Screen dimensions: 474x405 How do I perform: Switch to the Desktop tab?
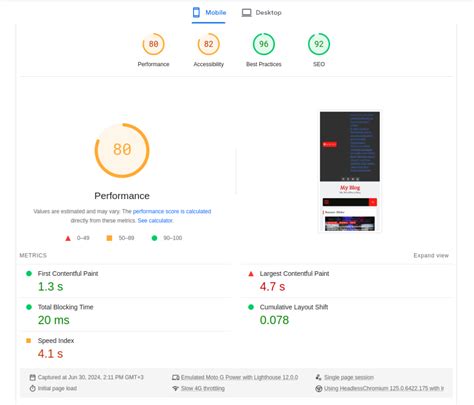pyautogui.click(x=262, y=13)
